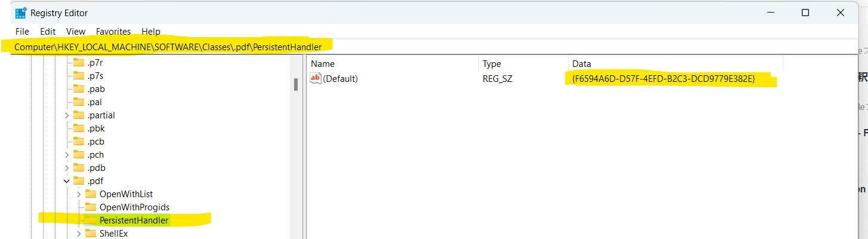This screenshot has width=868, height=239.
Task: Click the REG_SZ type cell
Action: tap(498, 78)
